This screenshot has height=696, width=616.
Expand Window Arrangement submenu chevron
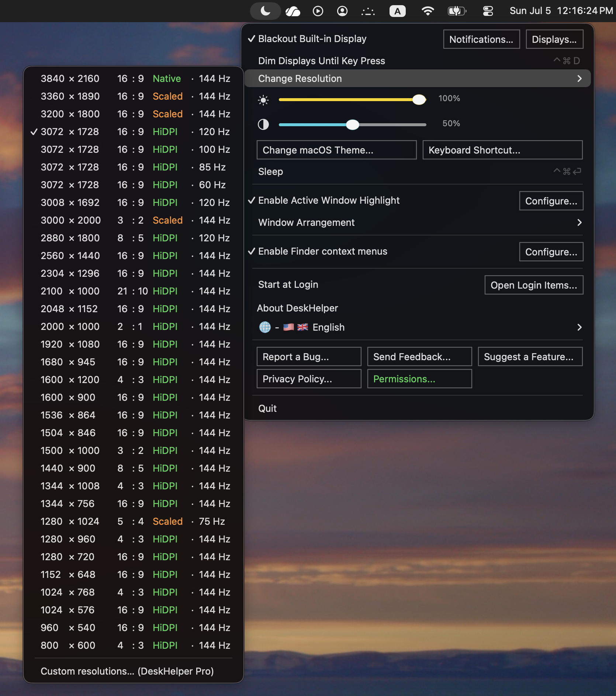pos(579,223)
